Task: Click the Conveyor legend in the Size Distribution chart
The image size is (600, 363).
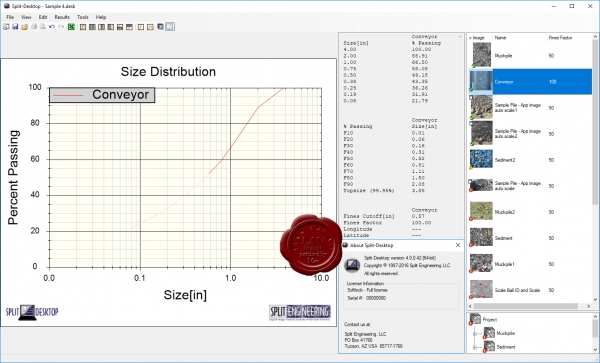Action: [102, 95]
